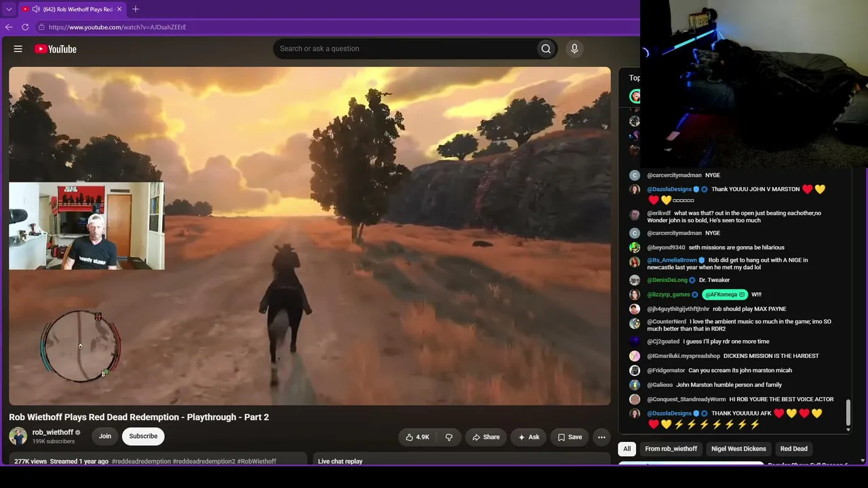Open the Ask assistant button
868x488 pixels.
(x=528, y=437)
